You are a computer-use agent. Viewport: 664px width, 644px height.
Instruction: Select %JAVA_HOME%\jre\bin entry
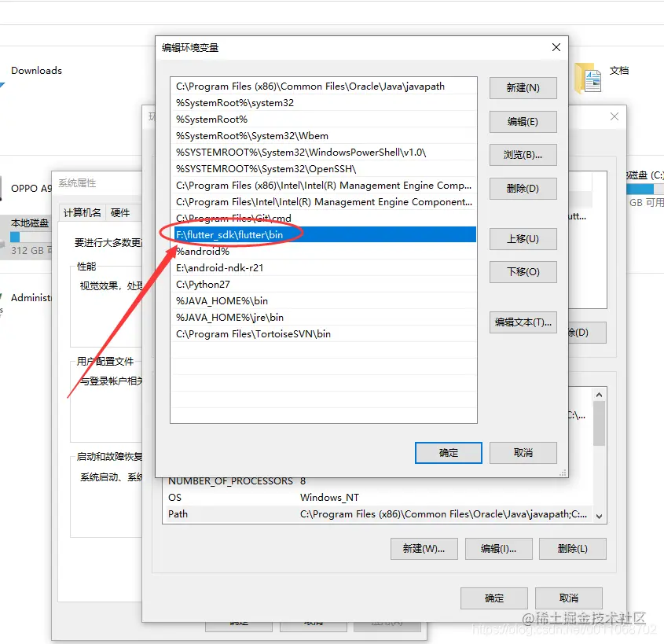coord(324,318)
